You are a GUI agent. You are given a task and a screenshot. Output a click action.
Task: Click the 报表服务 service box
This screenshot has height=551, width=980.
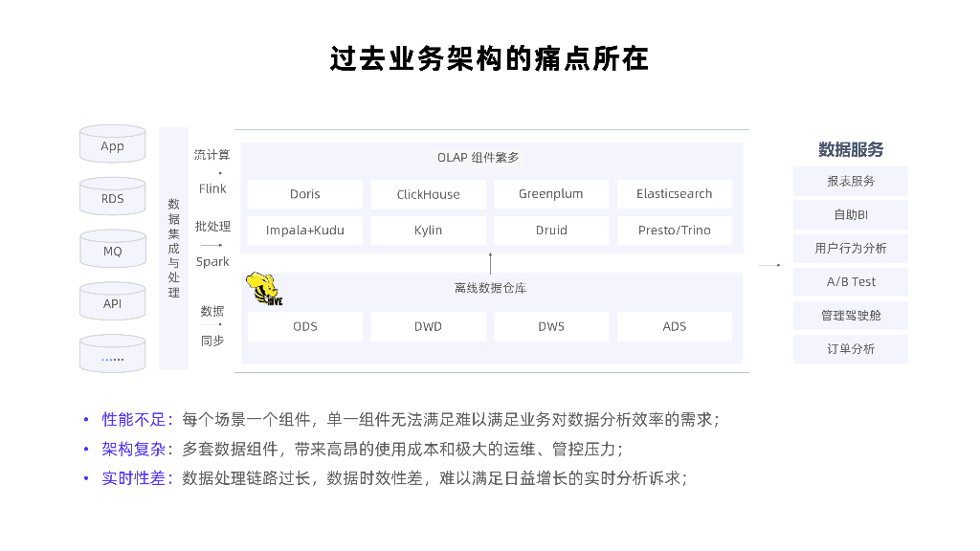(851, 181)
